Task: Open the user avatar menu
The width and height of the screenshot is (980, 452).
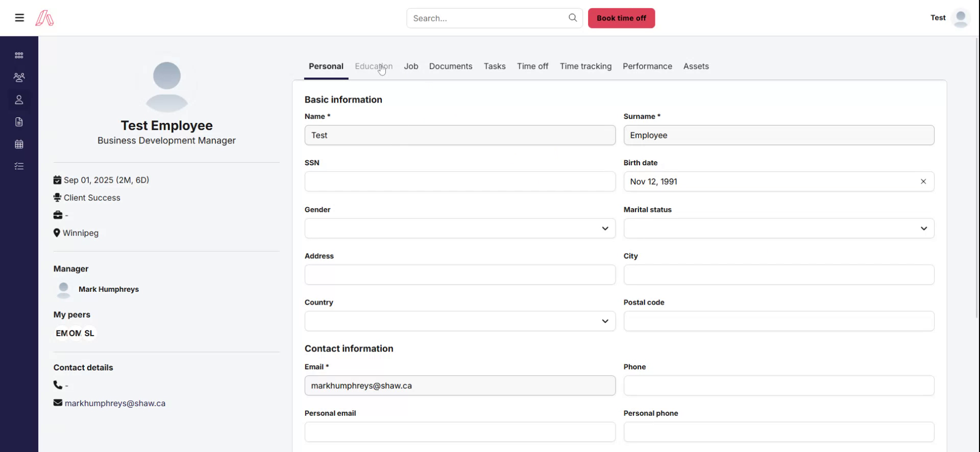Action: click(961, 18)
